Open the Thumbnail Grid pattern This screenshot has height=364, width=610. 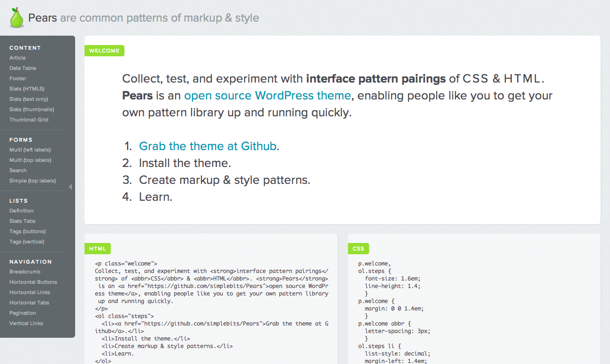[29, 120]
